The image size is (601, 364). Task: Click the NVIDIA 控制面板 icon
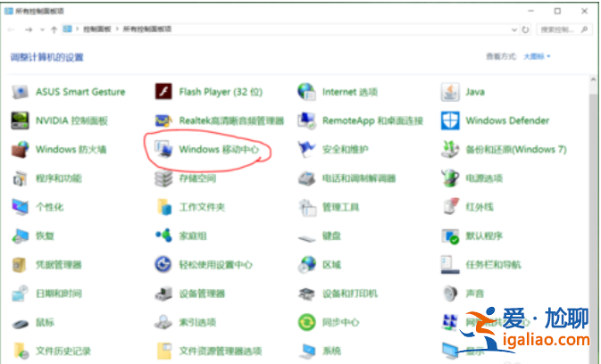pyautogui.click(x=20, y=120)
